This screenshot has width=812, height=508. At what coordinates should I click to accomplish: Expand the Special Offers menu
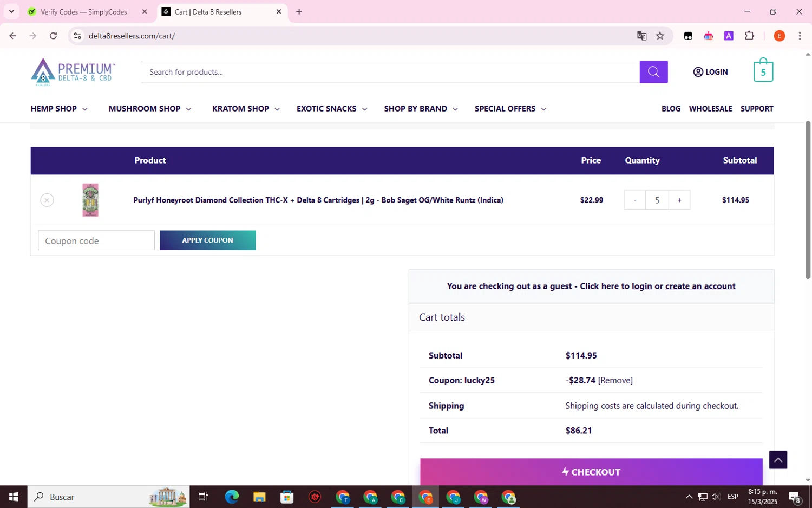(510, 109)
